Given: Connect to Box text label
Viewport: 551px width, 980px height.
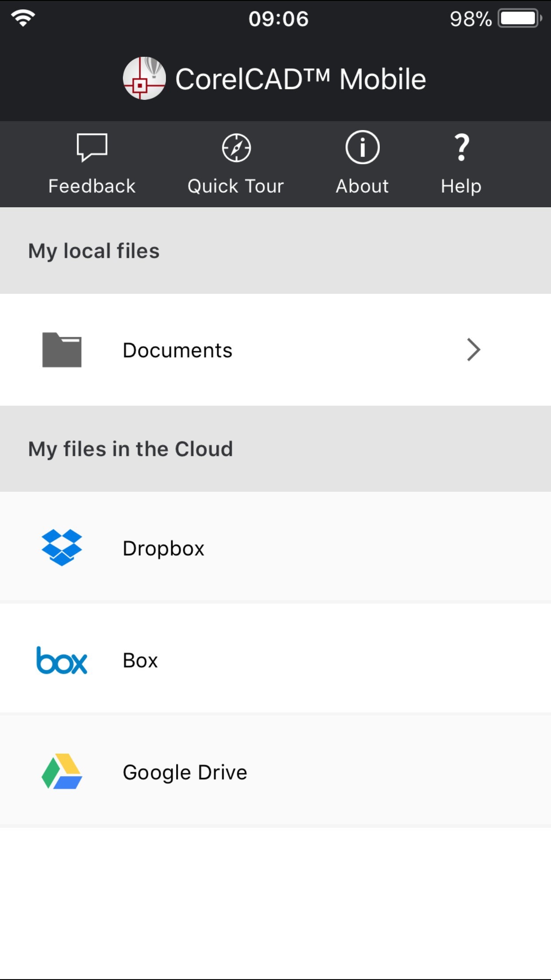Looking at the screenshot, I should point(140,660).
